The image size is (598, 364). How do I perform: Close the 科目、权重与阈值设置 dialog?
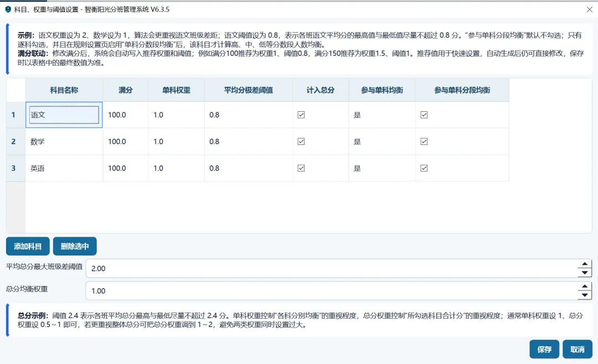pyautogui.click(x=589, y=9)
